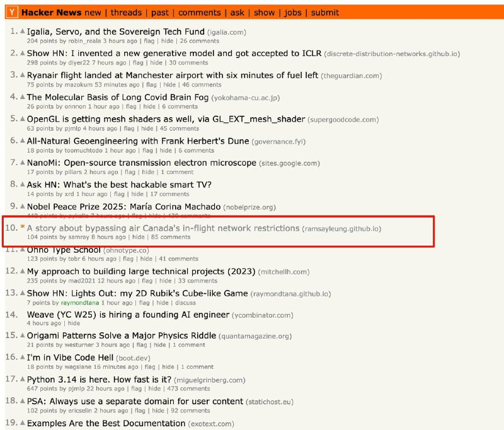Open the ask section
Screen dimensions: 504x430
[x=238, y=13]
